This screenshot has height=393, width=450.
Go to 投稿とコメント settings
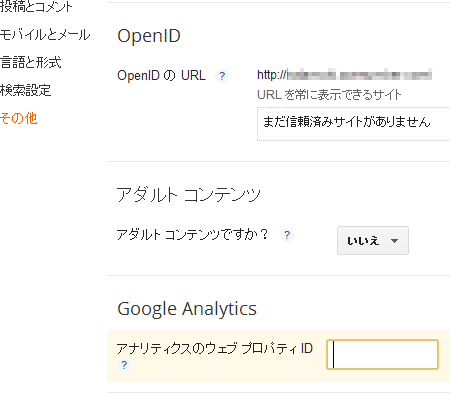point(36,7)
